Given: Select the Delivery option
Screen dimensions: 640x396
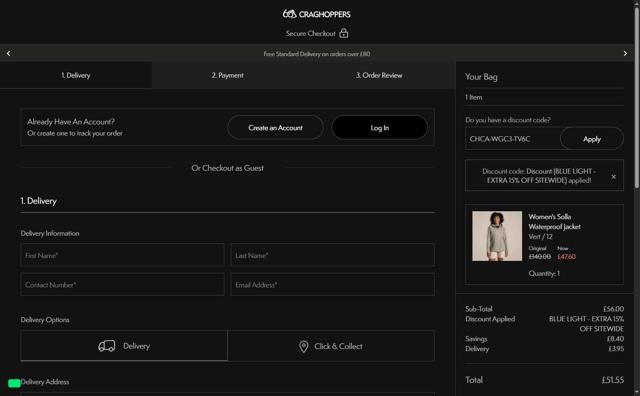Looking at the screenshot, I should click(124, 346).
